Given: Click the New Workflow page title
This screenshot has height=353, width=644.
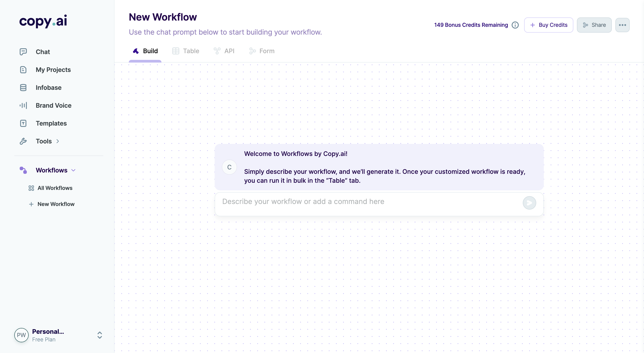Looking at the screenshot, I should [163, 17].
